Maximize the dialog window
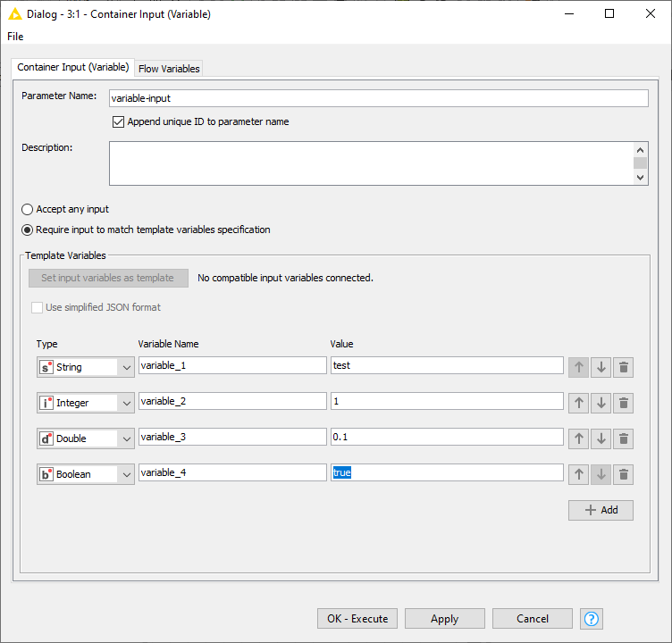The height and width of the screenshot is (643, 672). pyautogui.click(x=609, y=13)
